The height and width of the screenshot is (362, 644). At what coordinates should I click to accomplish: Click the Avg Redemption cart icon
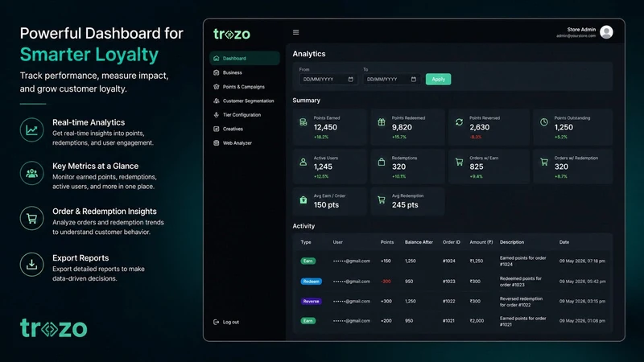click(x=382, y=200)
